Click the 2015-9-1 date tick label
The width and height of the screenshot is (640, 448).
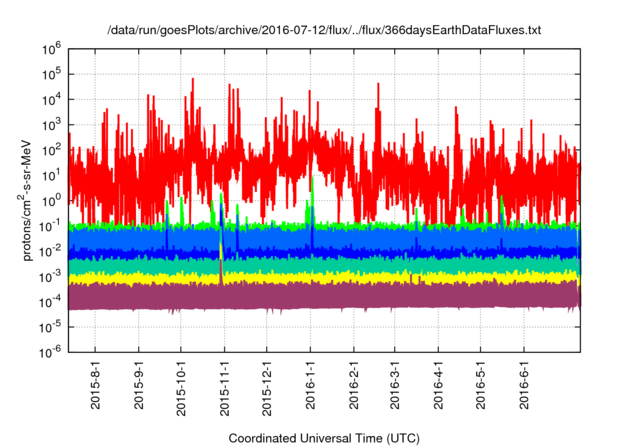click(x=139, y=386)
